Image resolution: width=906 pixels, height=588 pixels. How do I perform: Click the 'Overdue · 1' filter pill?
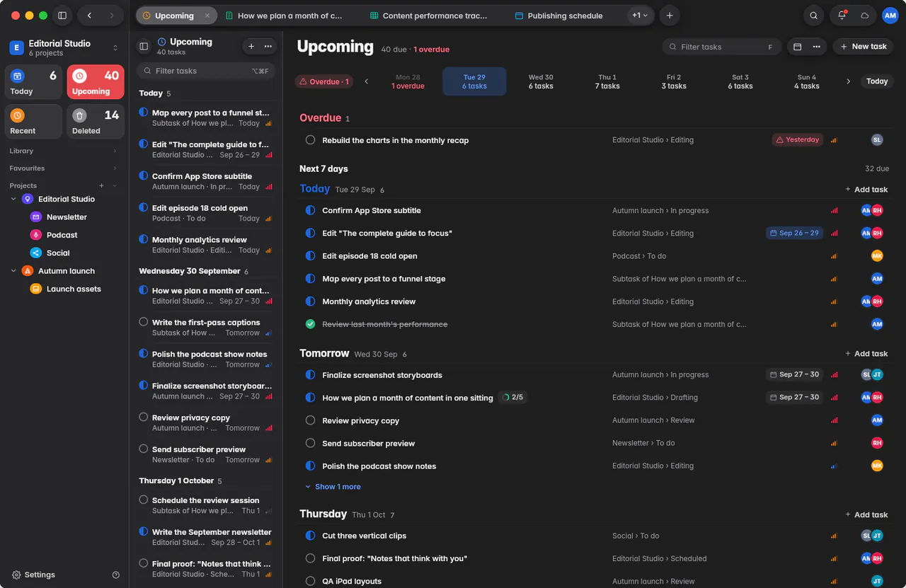coord(324,81)
